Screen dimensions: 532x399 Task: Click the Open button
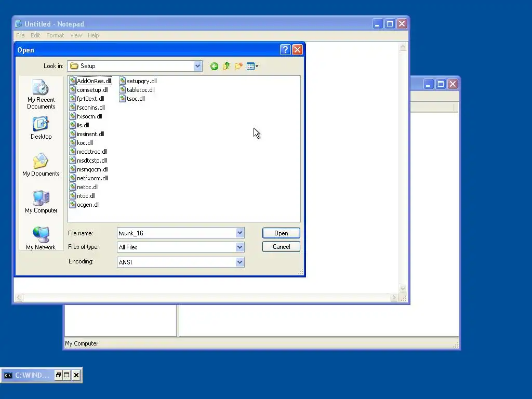pos(281,233)
